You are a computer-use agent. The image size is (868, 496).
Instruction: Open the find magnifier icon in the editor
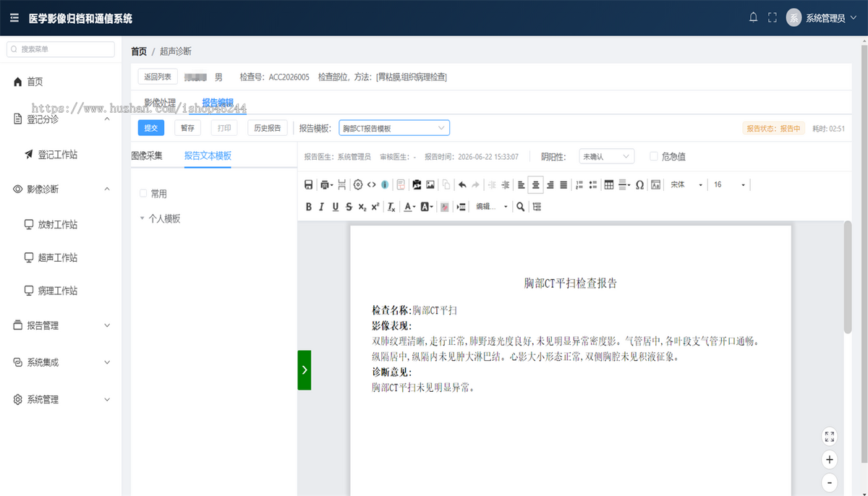pyautogui.click(x=520, y=207)
